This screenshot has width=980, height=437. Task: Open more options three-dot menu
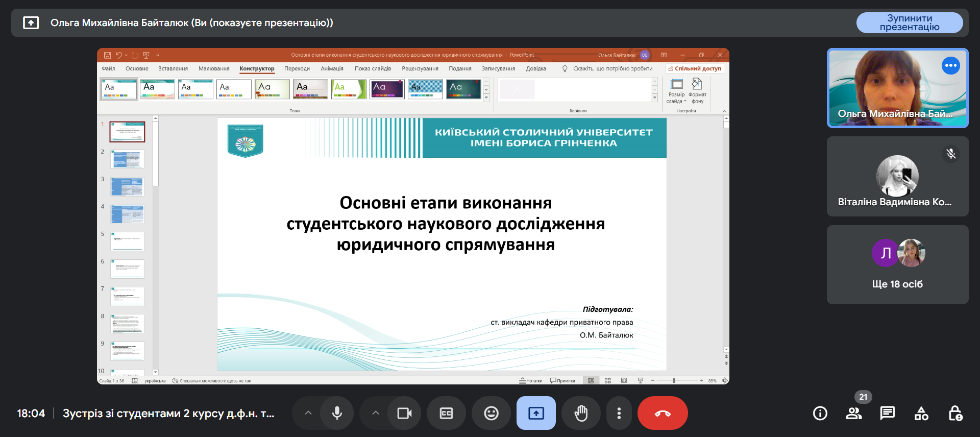(619, 413)
